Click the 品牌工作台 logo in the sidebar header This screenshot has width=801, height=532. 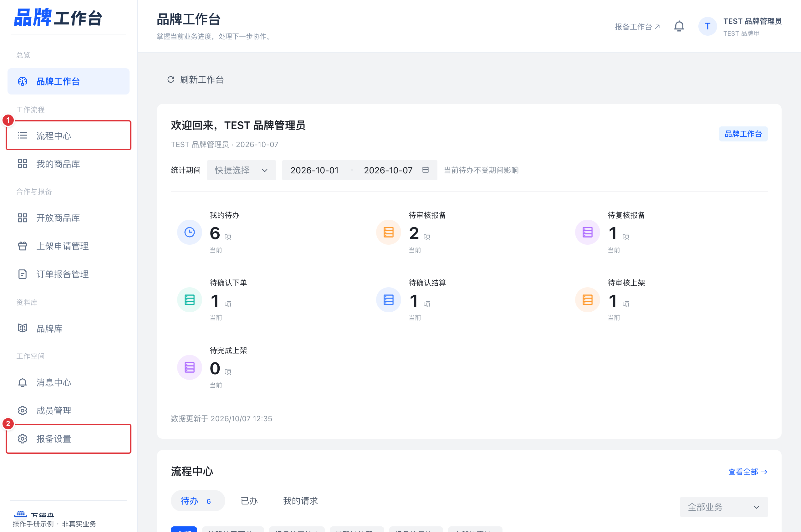(58, 17)
